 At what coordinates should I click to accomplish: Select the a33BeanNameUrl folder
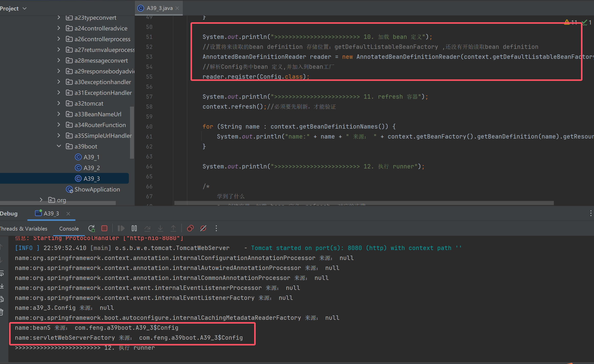tap(94, 114)
